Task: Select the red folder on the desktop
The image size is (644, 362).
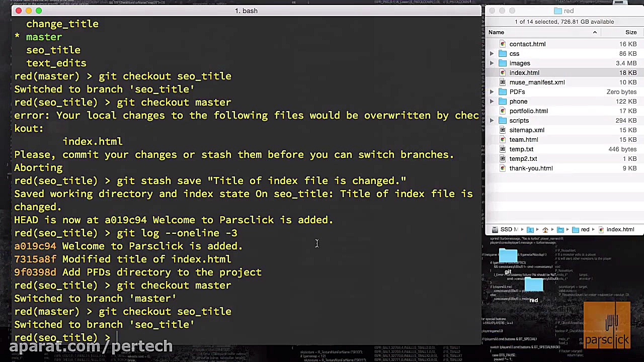Action: pos(534,285)
